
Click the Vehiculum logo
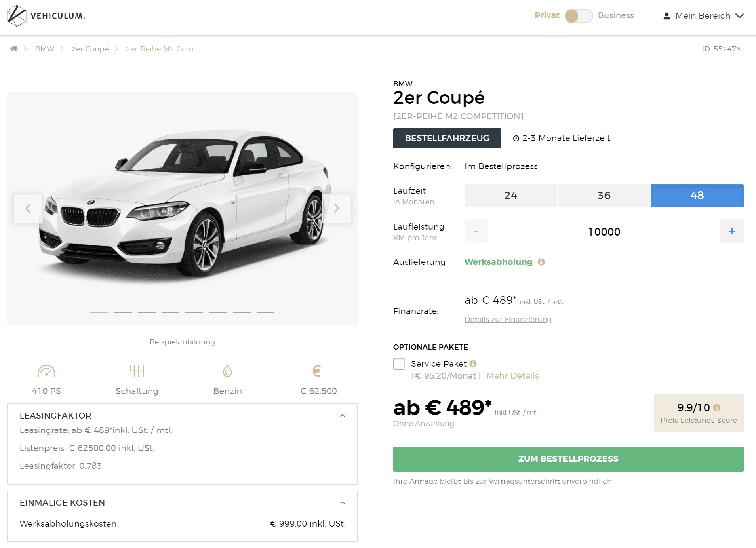pos(46,16)
